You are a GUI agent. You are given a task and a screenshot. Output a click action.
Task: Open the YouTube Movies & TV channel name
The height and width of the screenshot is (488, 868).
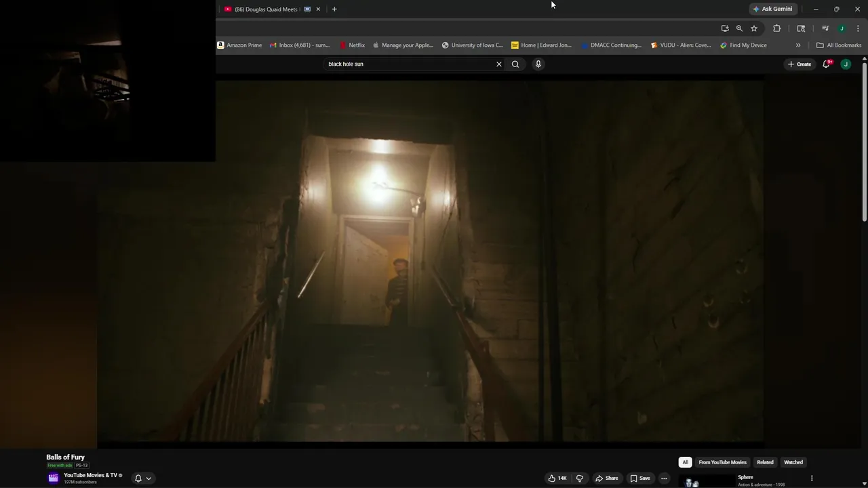(90, 475)
